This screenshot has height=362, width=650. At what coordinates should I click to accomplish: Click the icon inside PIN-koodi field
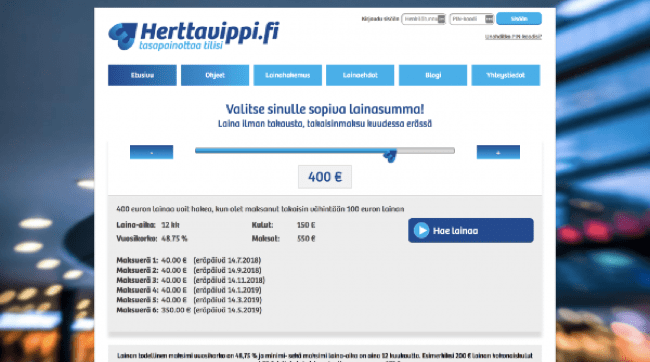(489, 19)
